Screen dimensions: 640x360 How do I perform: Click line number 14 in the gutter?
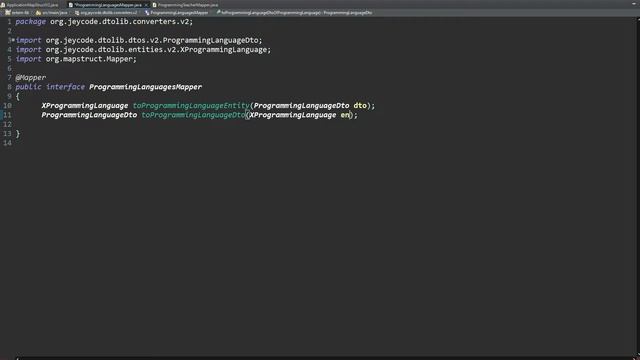pos(7,143)
